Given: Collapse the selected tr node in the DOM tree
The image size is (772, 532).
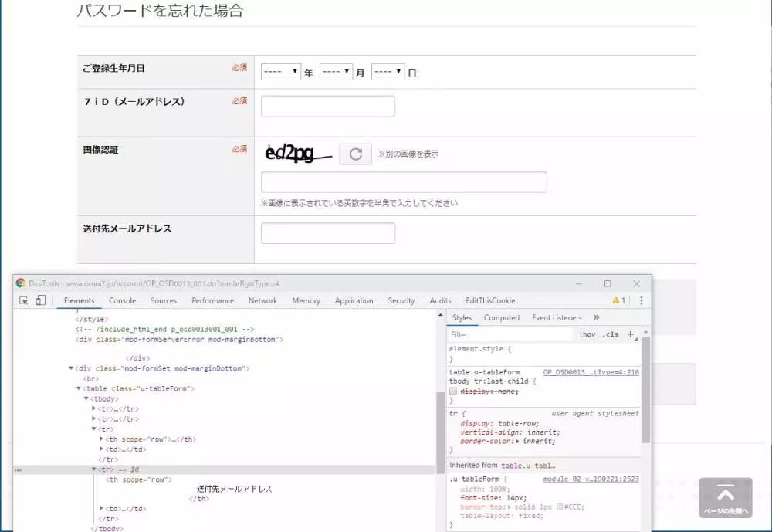Looking at the screenshot, I should pyautogui.click(x=93, y=468).
